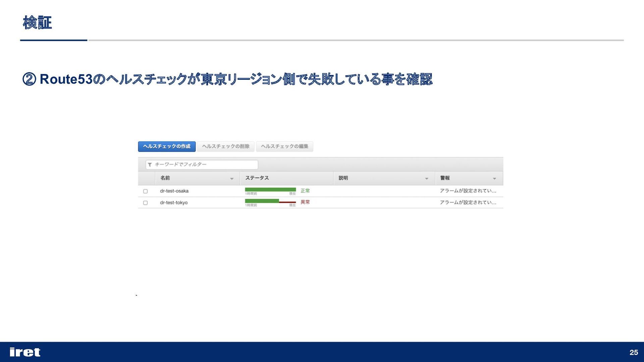Click the ヘルスチェックの削除 button
This screenshot has width=644, height=362.
(226, 146)
